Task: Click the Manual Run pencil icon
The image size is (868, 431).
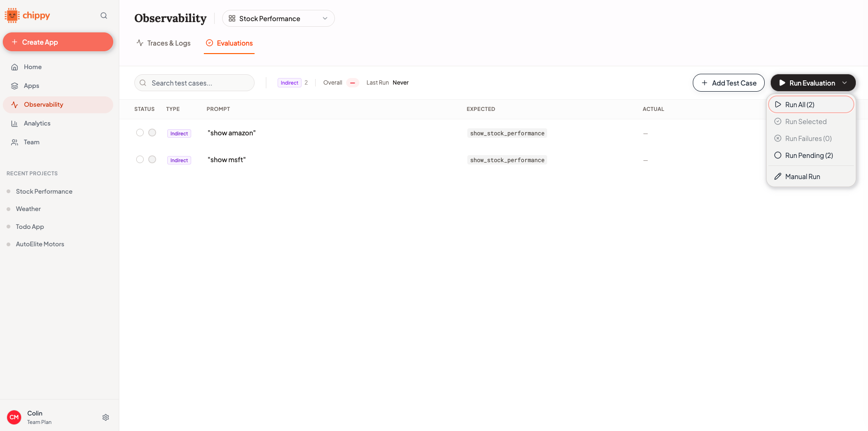Action: click(x=778, y=177)
